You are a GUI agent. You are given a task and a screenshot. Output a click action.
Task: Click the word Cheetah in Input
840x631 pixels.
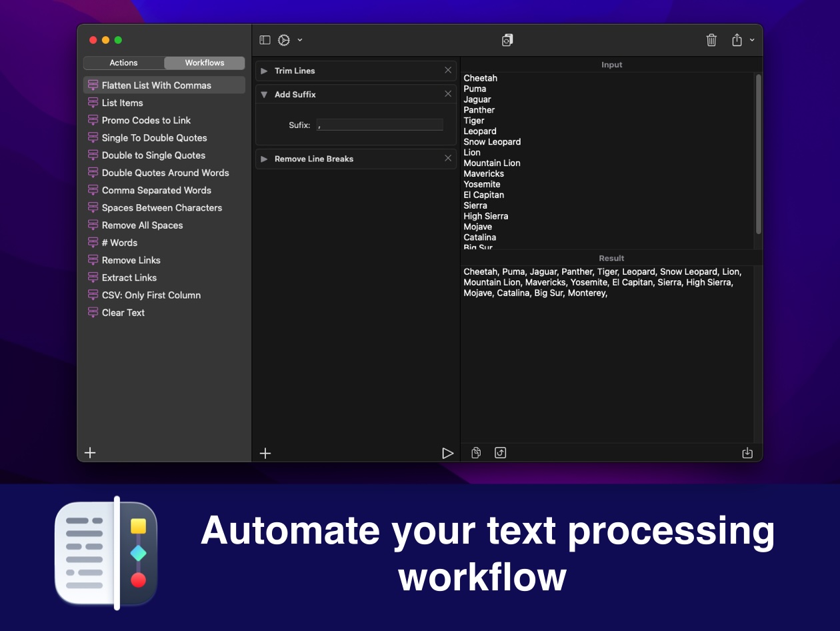coord(480,78)
